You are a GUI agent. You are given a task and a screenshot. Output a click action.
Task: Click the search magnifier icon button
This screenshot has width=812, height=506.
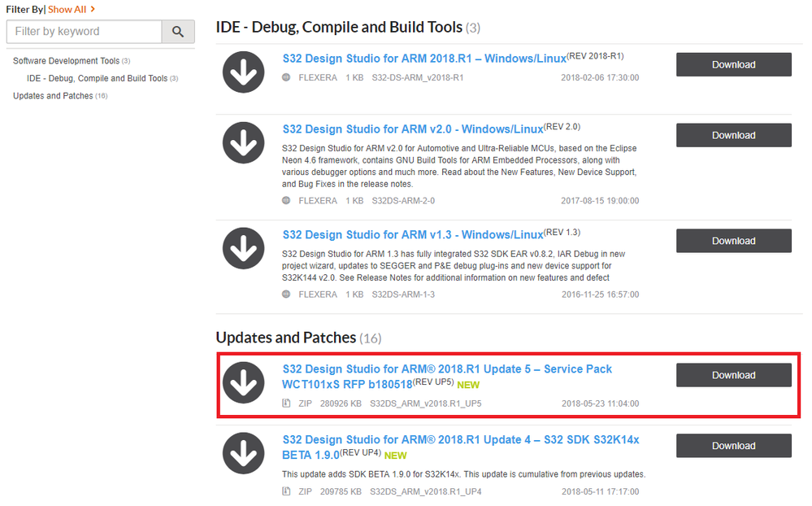pos(178,32)
